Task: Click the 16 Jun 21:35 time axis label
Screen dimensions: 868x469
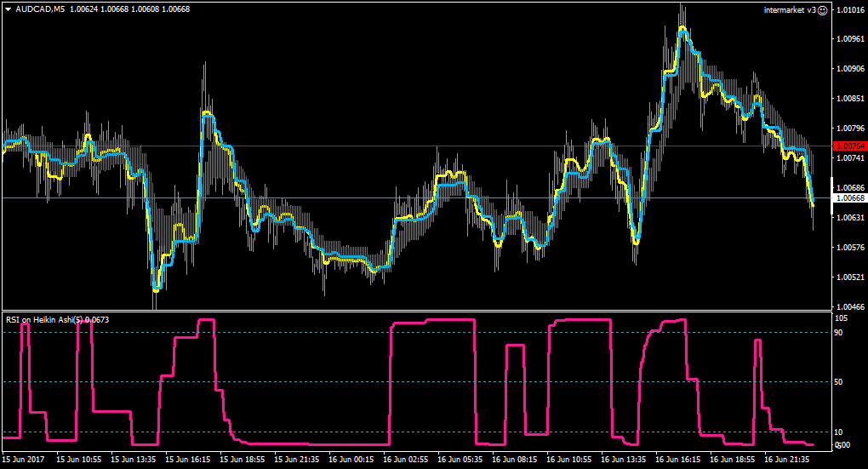Action: click(786, 459)
